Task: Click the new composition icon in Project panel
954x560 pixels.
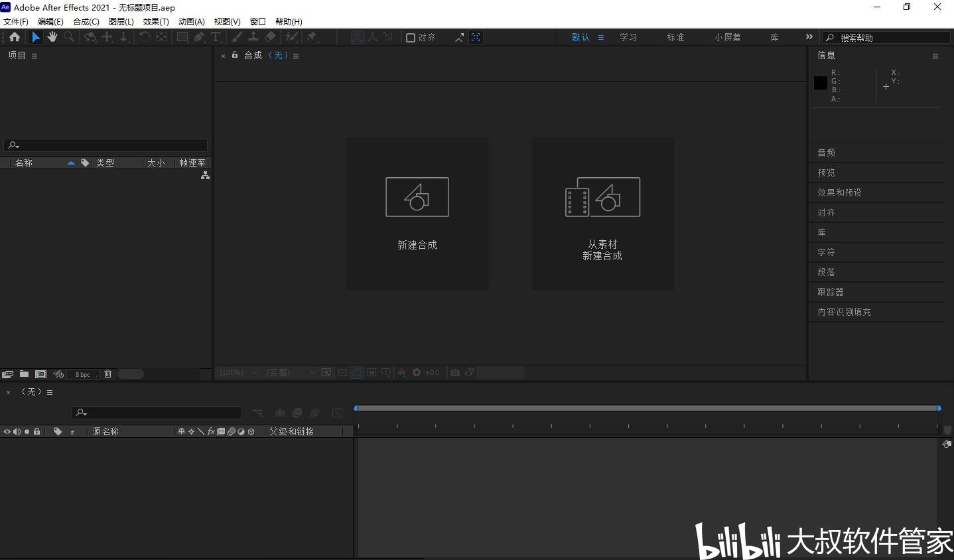Action: (40, 374)
